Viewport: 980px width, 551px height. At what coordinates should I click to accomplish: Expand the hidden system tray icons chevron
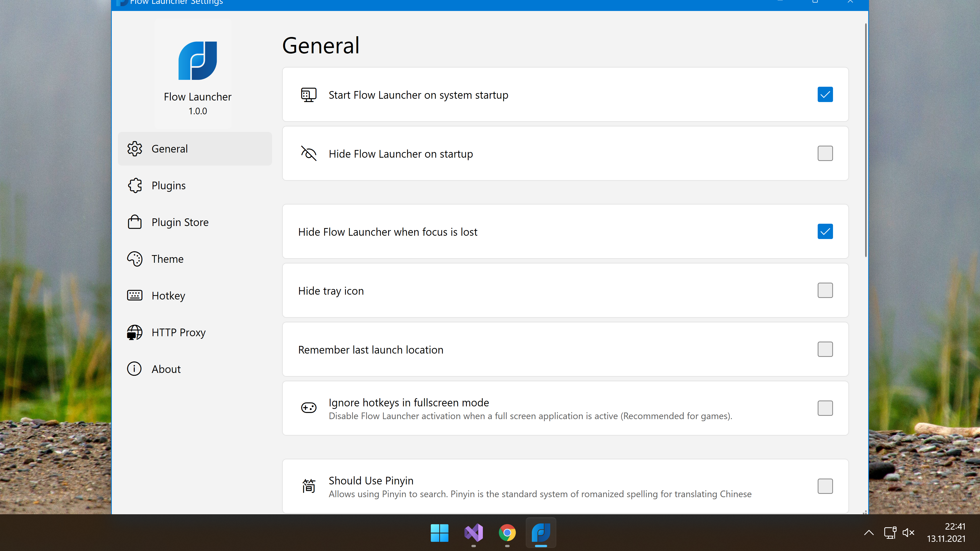[x=868, y=533]
